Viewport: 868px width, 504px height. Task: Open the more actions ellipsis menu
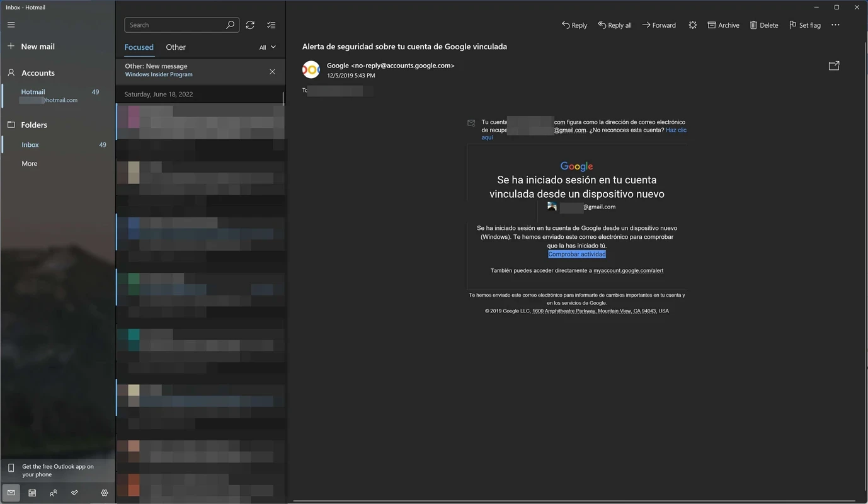(835, 25)
